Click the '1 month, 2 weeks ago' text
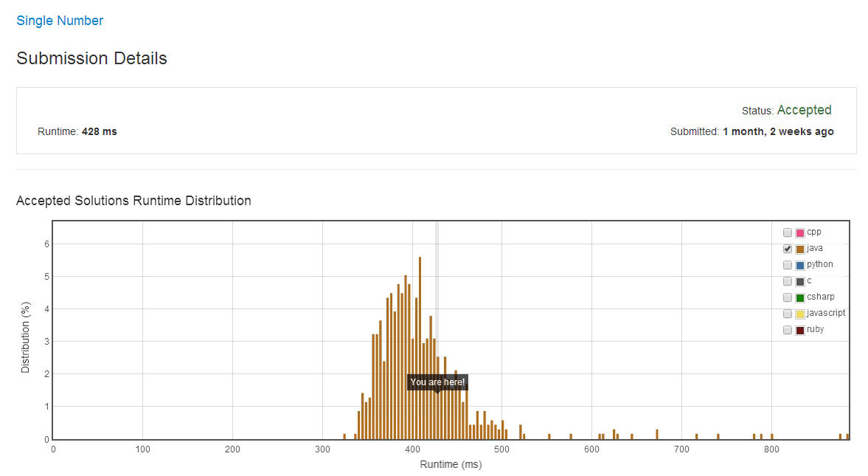Screen dimensions: 868x476 click(778, 132)
